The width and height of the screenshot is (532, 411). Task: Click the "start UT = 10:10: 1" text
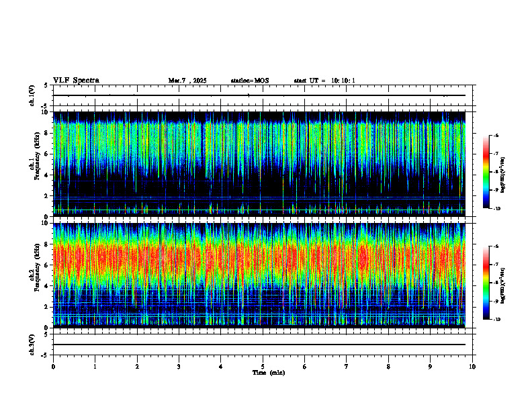324,81
